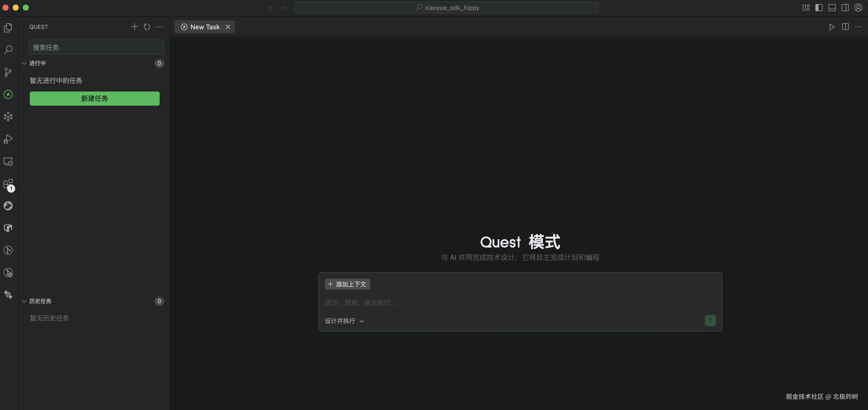Image resolution: width=868 pixels, height=410 pixels.
Task: Select the Quest compass icon in activity bar
Action: tap(8, 94)
